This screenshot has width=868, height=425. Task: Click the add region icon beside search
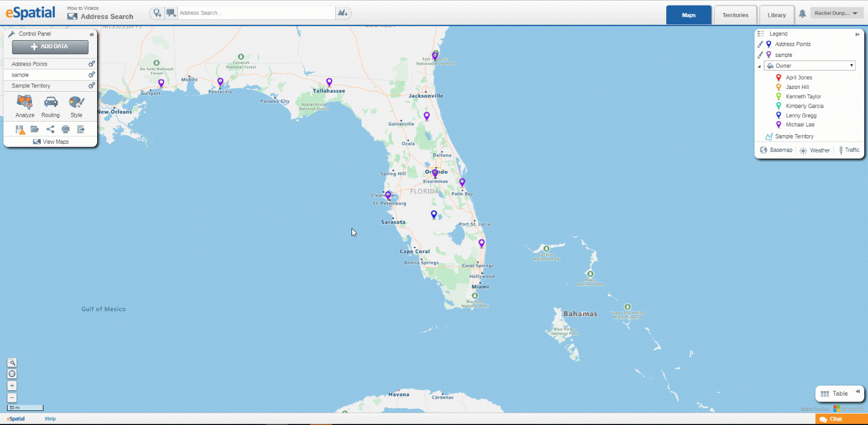click(342, 13)
